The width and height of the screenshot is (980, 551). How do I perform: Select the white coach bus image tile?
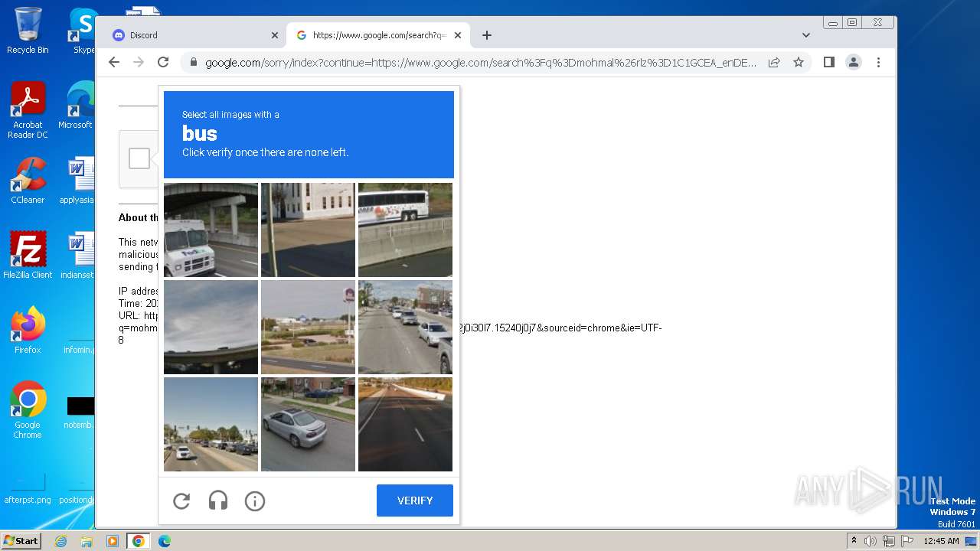pos(405,230)
